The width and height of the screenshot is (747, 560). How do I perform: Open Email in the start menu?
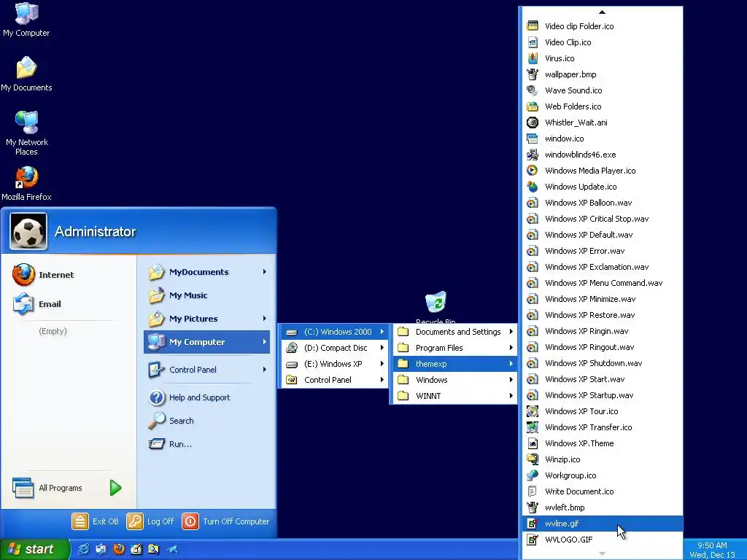[37, 304]
